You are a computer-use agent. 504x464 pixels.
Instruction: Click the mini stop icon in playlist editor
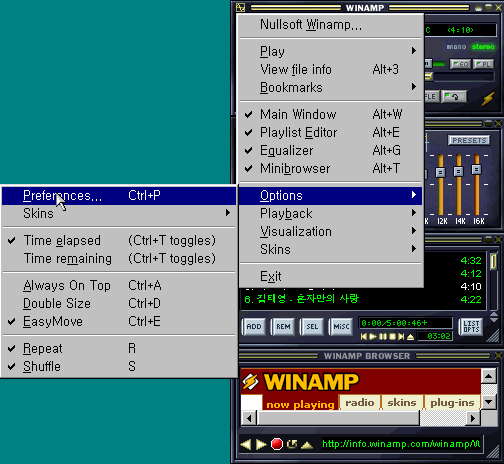(392, 337)
